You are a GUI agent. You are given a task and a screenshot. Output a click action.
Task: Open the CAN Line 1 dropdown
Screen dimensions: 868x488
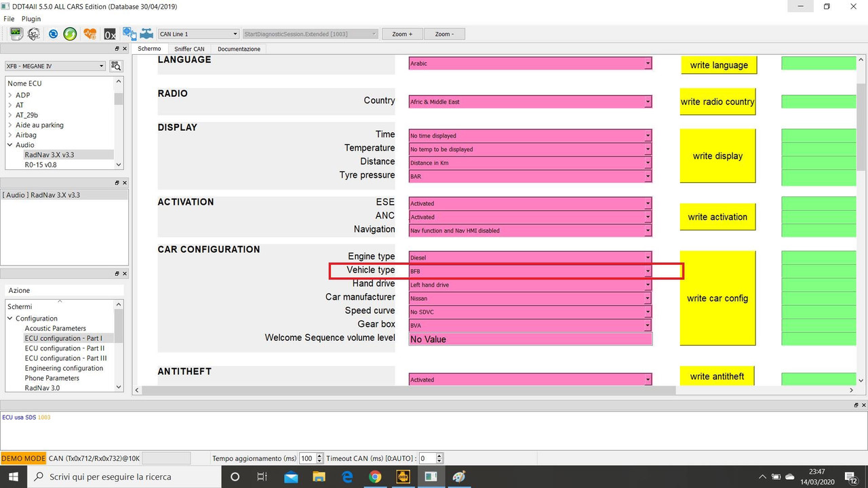(198, 34)
